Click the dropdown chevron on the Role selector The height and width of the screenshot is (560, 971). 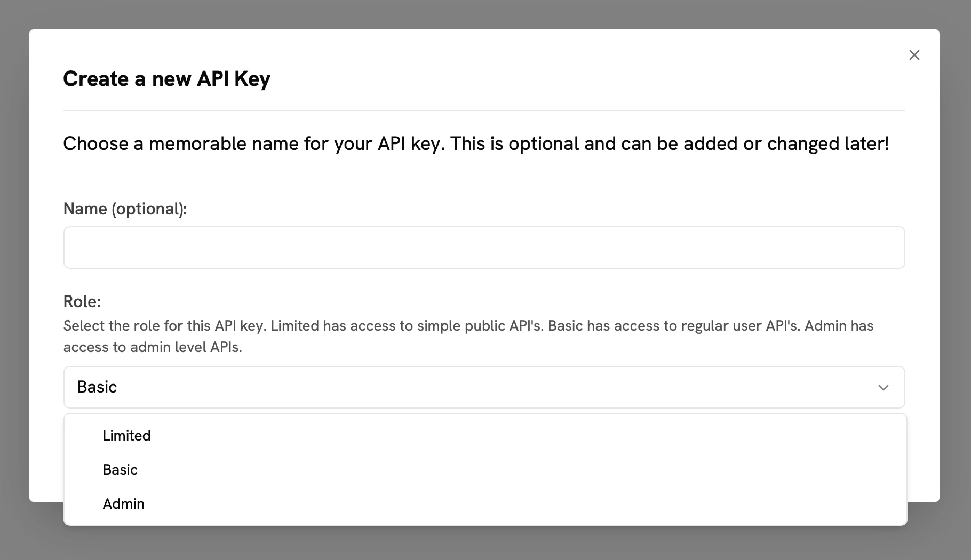pos(883,388)
